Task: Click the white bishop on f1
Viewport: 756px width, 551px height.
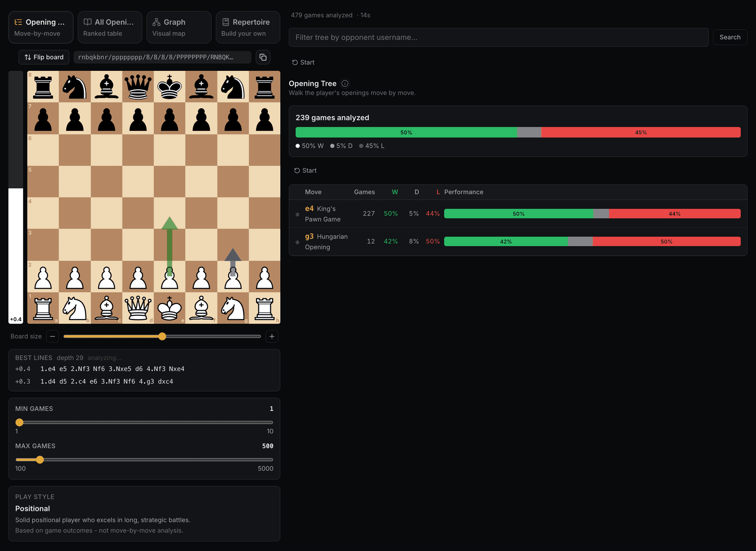Action: 201,308
